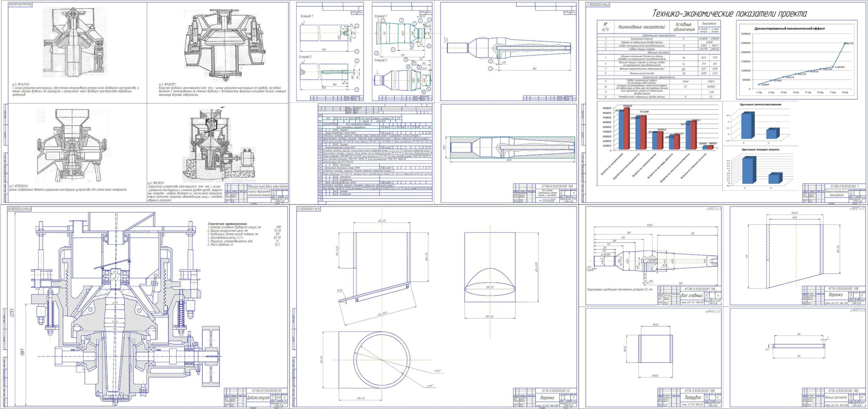Click the "Удельные показатели" table section row
This screenshot has width=868, height=409.
click(658, 53)
